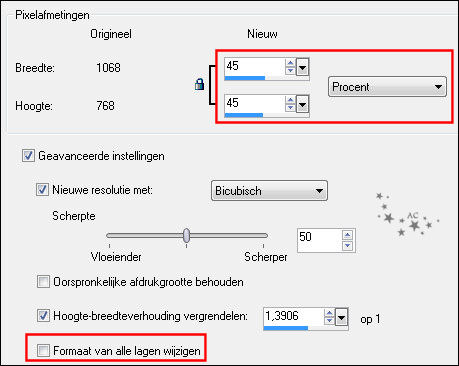Decrease the new height with down arrow
459x366 pixels.
point(290,107)
